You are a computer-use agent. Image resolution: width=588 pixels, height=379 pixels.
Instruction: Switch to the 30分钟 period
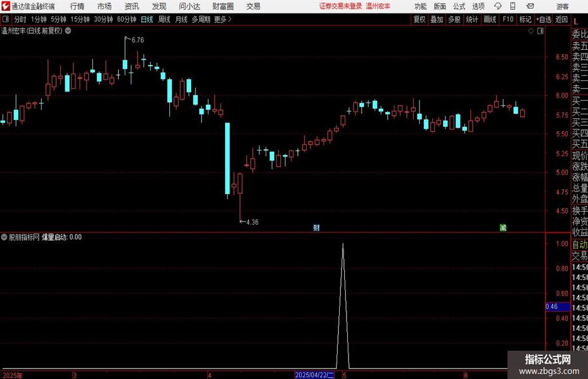tap(103, 19)
